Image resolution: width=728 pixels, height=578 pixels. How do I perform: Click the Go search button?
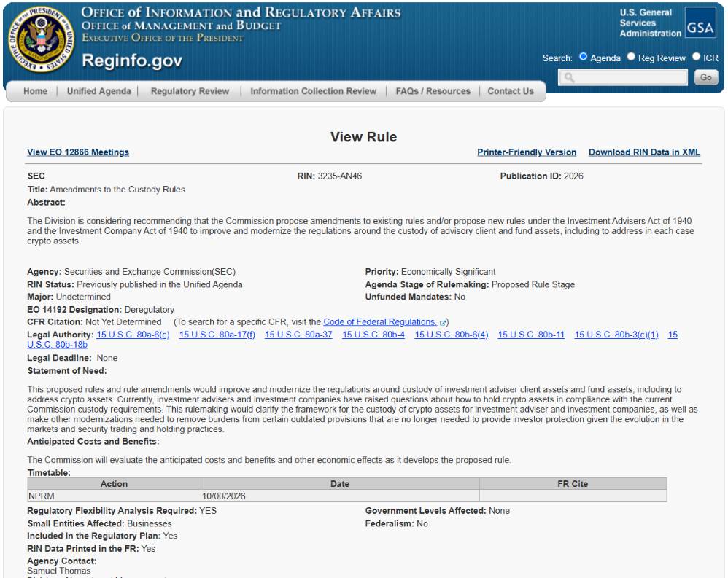(705, 77)
